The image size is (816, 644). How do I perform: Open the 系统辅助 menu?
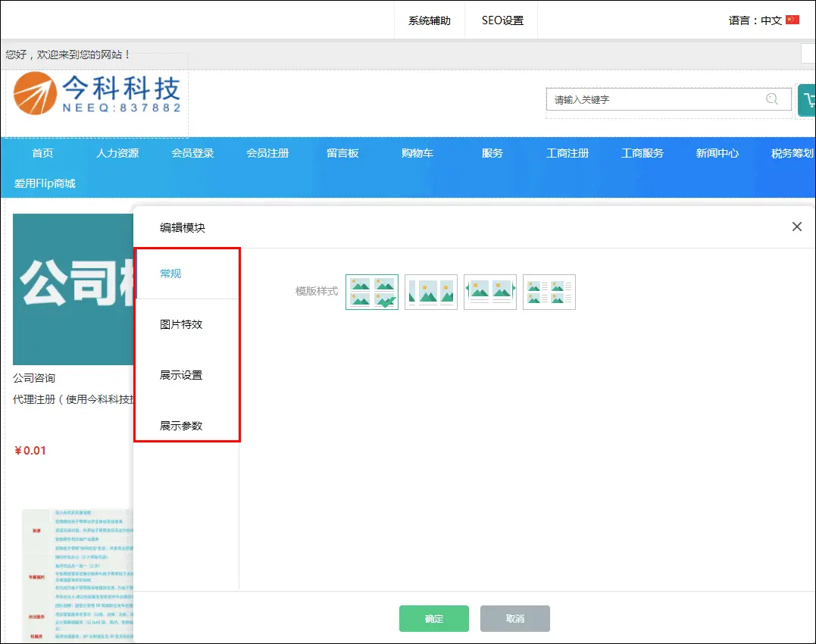click(430, 20)
